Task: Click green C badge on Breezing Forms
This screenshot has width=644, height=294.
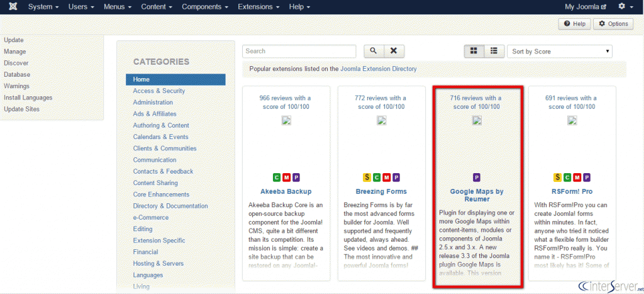Action: [377, 178]
